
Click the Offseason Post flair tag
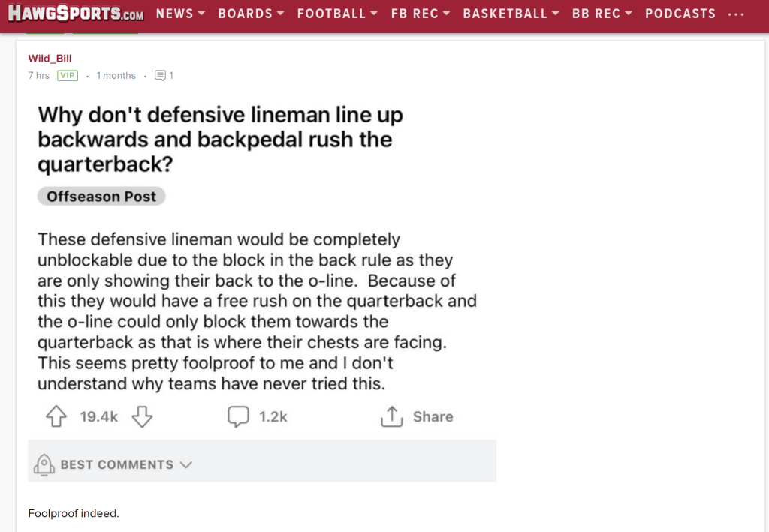click(101, 197)
